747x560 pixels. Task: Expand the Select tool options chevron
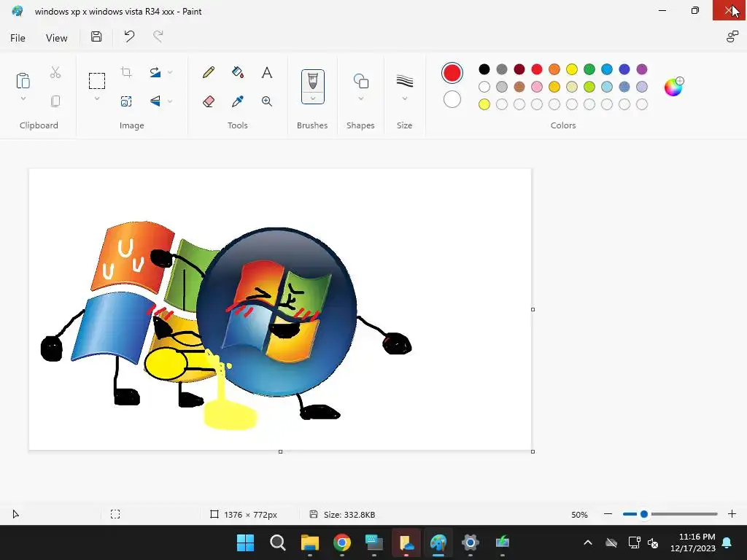pos(97,98)
